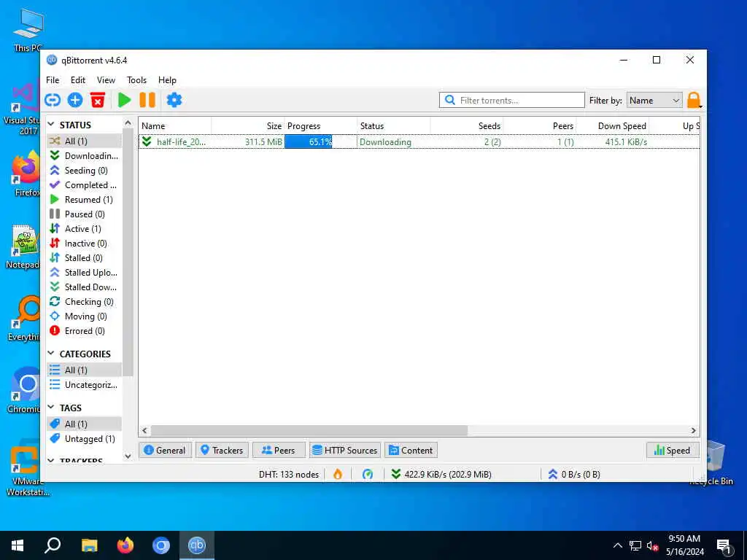
Task: Click the download speed status entry
Action: pos(441,474)
